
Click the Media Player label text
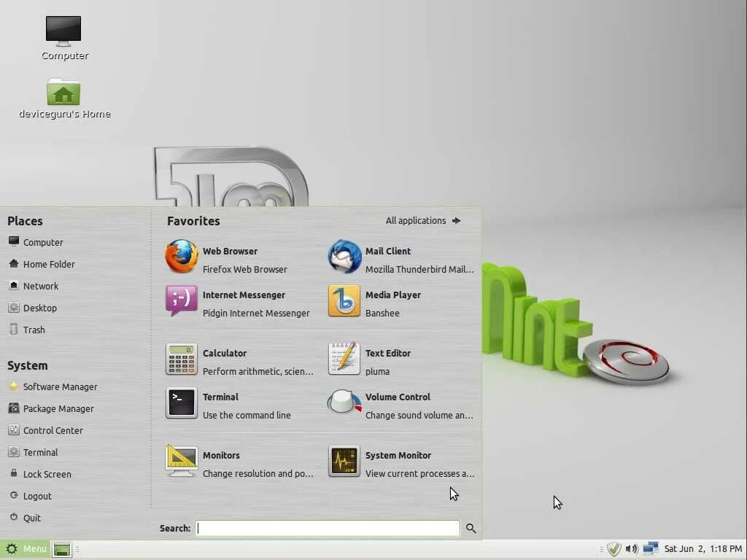(393, 295)
